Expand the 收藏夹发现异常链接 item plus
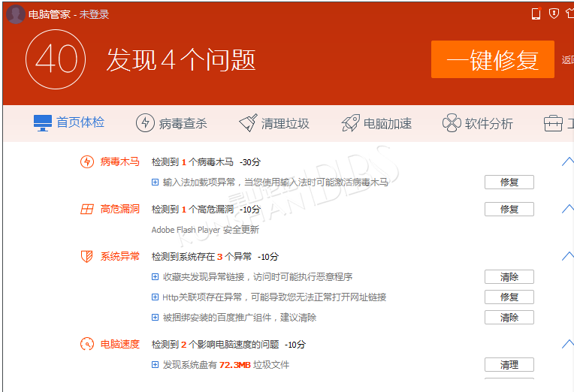 coord(156,276)
